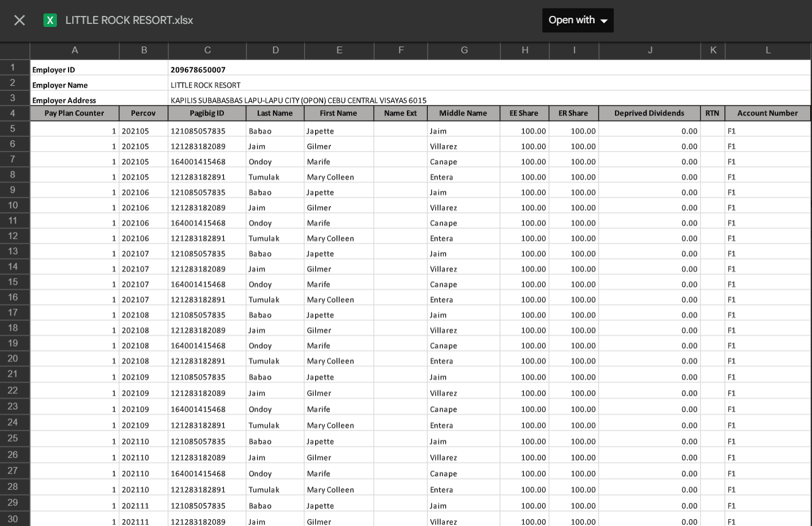Click the Deprived Dividends header cell
The image size is (812, 526).
click(x=650, y=113)
